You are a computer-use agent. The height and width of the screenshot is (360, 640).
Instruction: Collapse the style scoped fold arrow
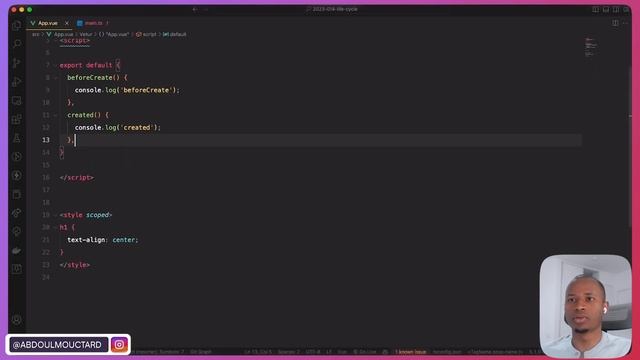(x=56, y=215)
